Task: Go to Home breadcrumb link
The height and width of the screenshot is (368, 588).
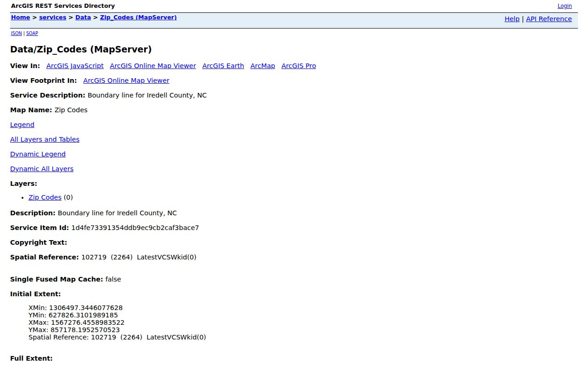Action: pos(20,17)
